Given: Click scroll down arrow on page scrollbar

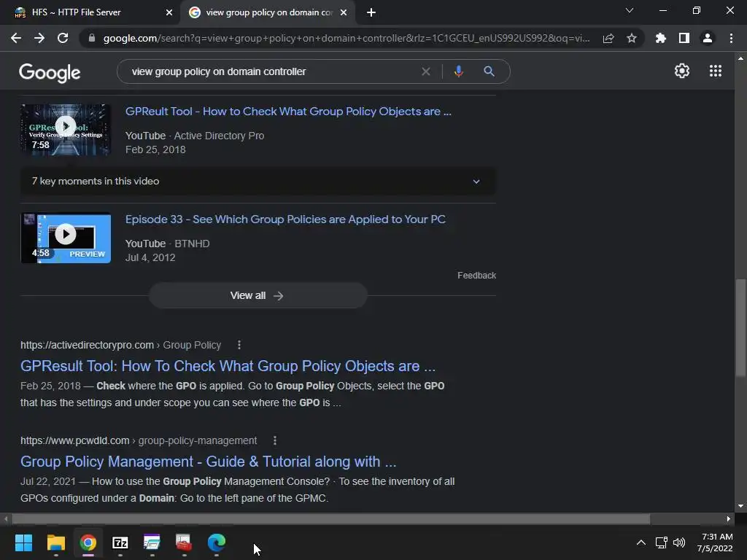Looking at the screenshot, I should pyautogui.click(x=740, y=506).
